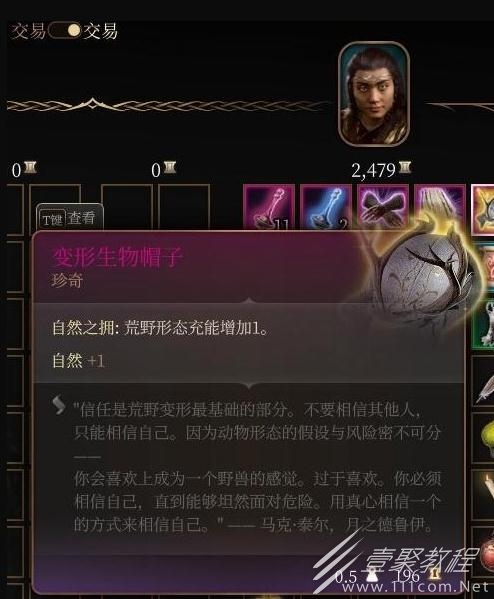494x599 pixels.
Task: Click the green-bordered white figure item
Action: (483, 324)
